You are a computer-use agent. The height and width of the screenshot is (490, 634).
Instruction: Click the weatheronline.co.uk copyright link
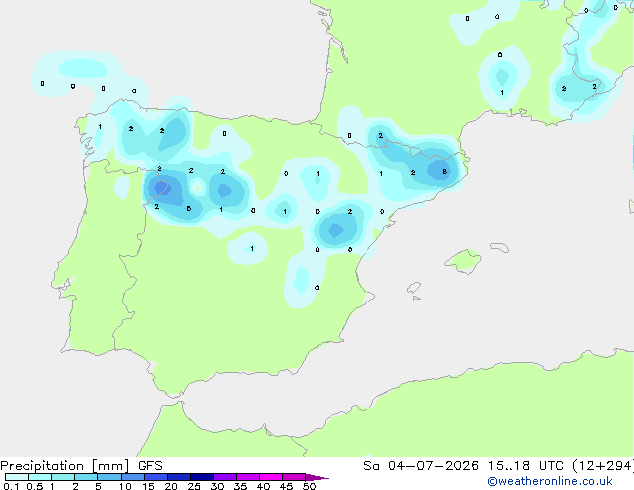(x=550, y=481)
